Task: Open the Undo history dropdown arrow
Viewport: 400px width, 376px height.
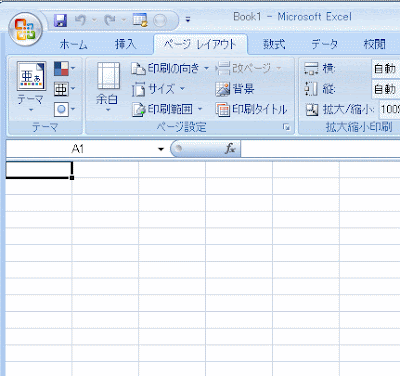Action: pyautogui.click(x=94, y=20)
